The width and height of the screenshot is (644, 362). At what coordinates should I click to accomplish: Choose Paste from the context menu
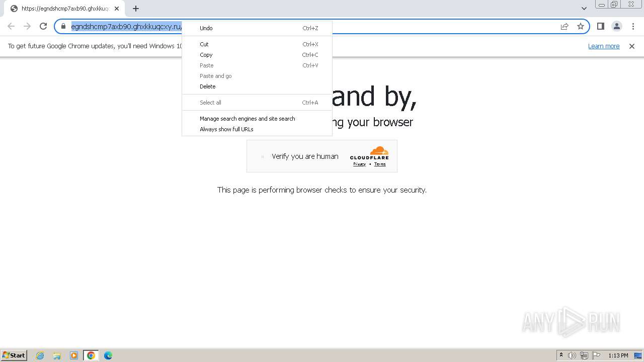pyautogui.click(x=257, y=65)
